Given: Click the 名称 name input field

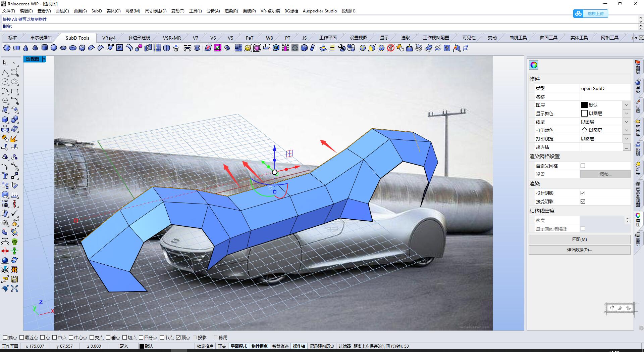Looking at the screenshot, I should coord(605,97).
